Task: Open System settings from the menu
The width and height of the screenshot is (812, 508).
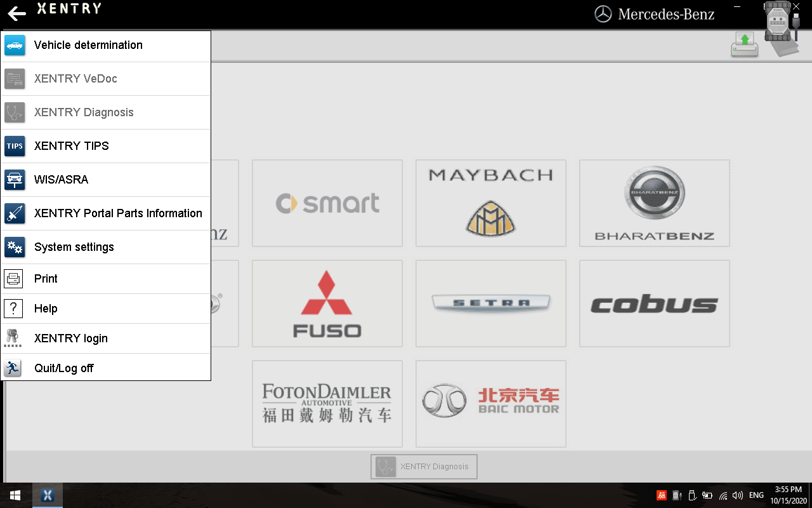Action: click(x=106, y=247)
